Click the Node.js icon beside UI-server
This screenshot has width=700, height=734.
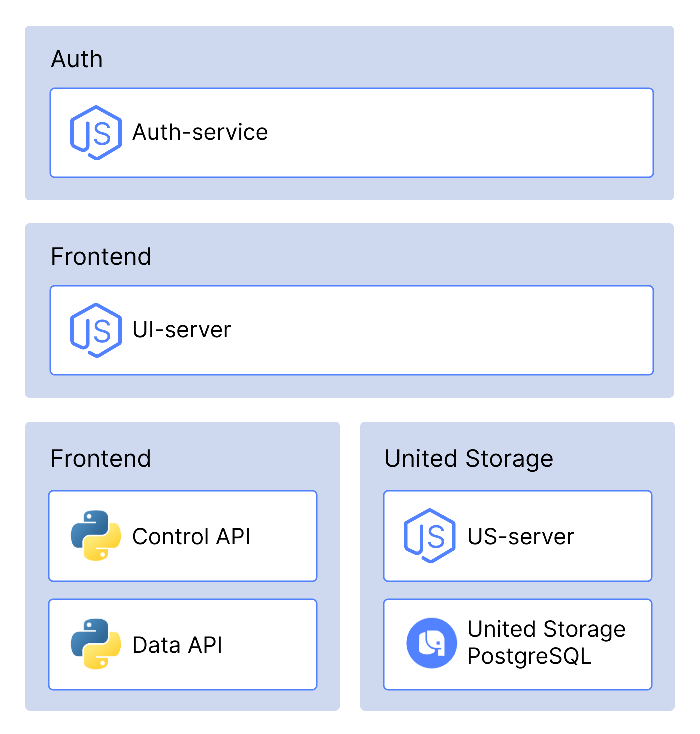(x=96, y=330)
